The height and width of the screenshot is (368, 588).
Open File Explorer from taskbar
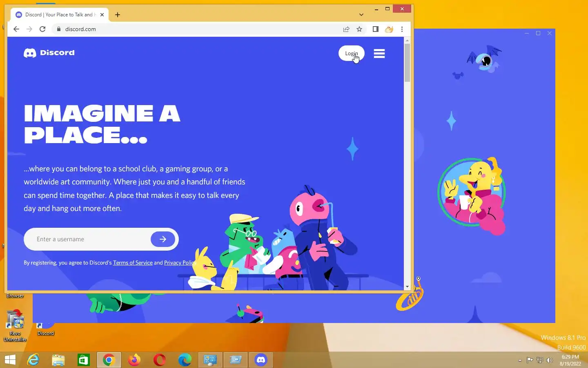(58, 360)
